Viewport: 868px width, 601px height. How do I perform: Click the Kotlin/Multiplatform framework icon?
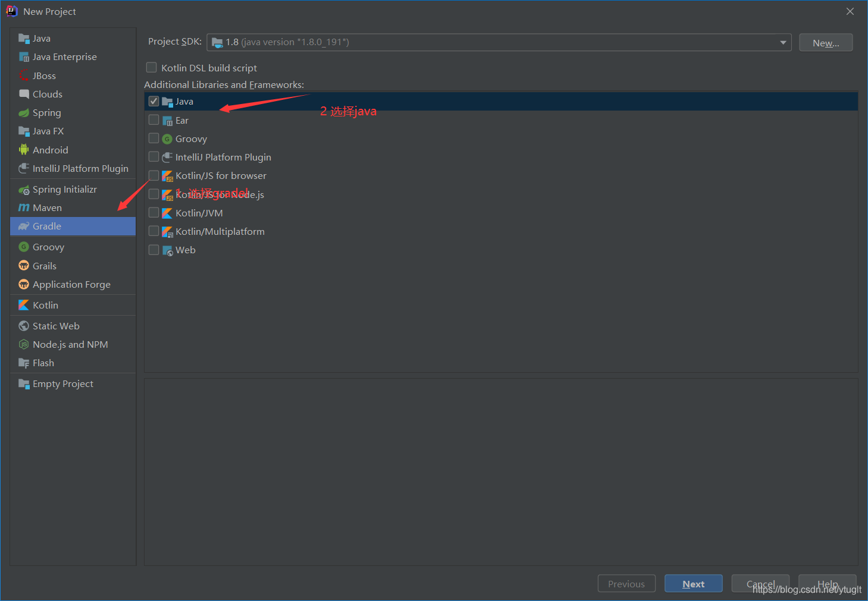pos(167,232)
